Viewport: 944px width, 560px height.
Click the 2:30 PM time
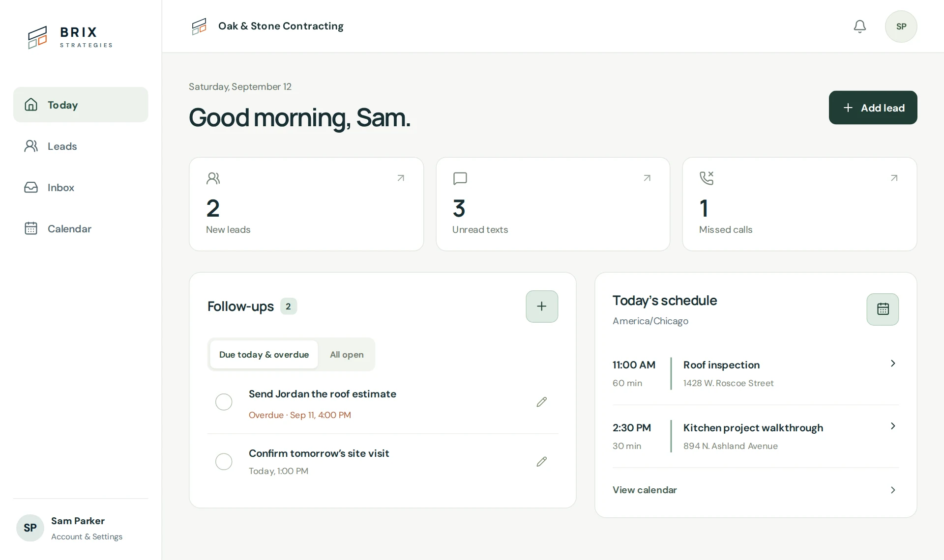pos(632,428)
